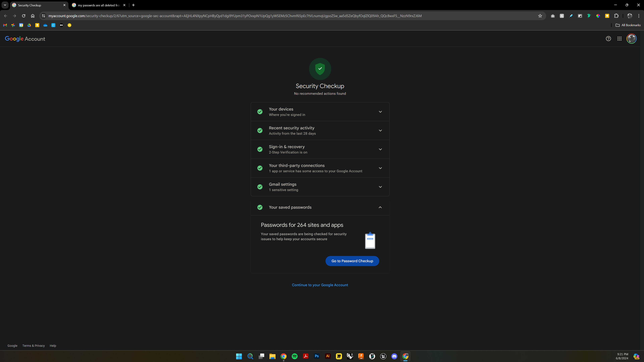Screen dimensions: 644x362
Task: Open the Google apps grid icon
Action: pyautogui.click(x=619, y=39)
